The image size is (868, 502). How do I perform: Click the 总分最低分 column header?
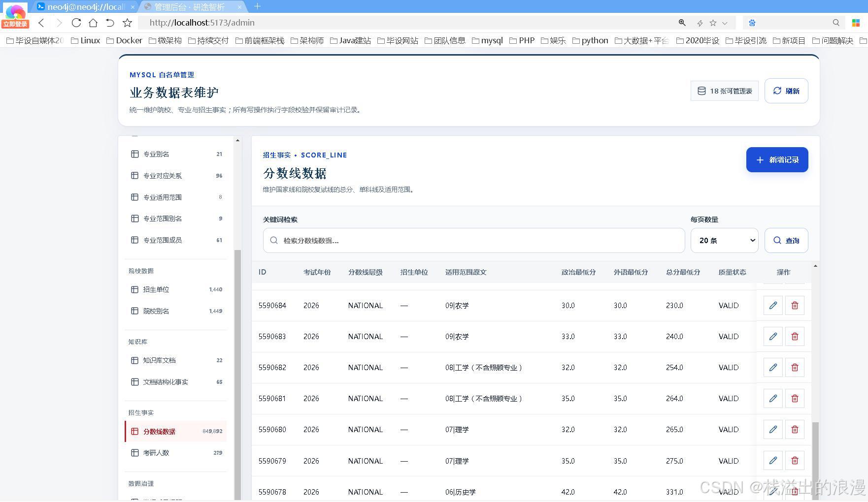pos(683,272)
